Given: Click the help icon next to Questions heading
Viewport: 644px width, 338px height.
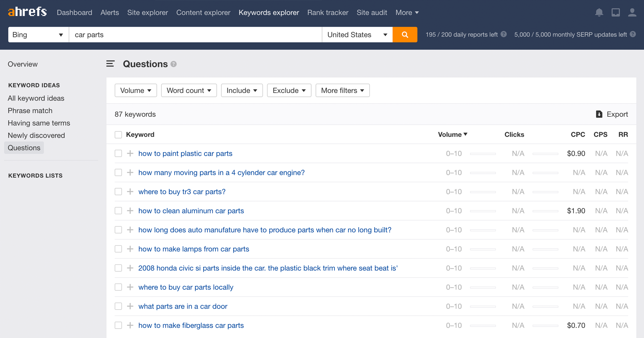Looking at the screenshot, I should (x=174, y=64).
